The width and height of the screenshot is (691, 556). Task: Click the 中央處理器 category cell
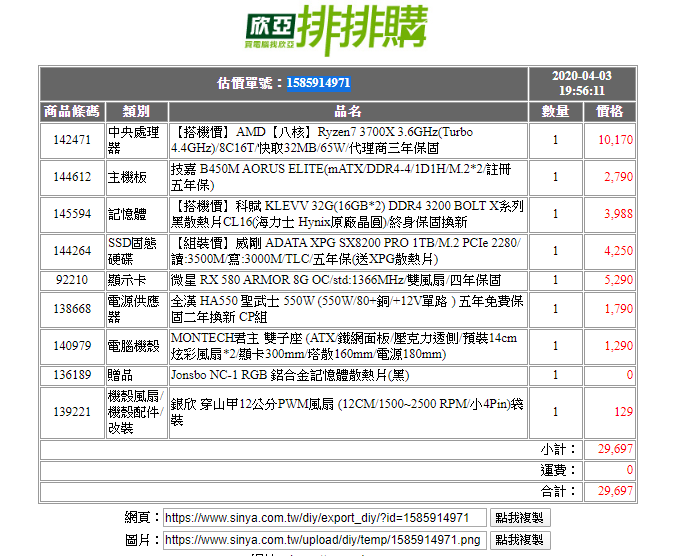click(x=137, y=140)
